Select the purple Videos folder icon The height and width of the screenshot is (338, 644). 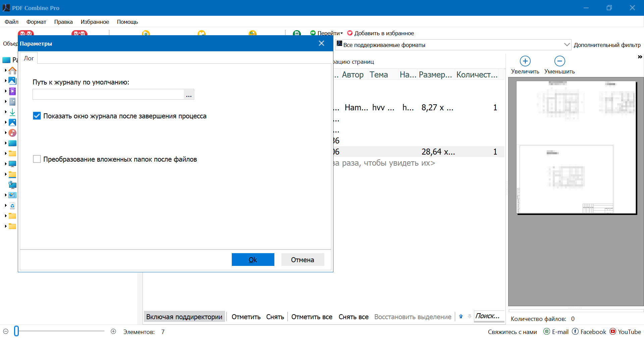point(12,91)
